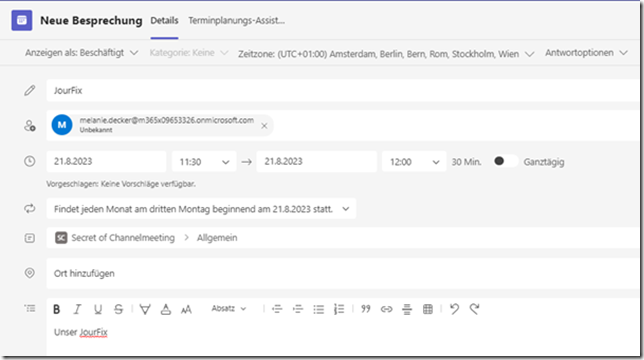Open the Zeitzone dropdown
Viewport: 644px width, 360px height.
(386, 54)
